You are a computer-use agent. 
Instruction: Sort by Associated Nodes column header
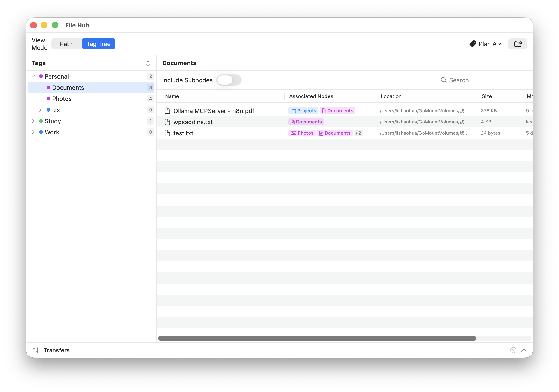[x=311, y=96]
